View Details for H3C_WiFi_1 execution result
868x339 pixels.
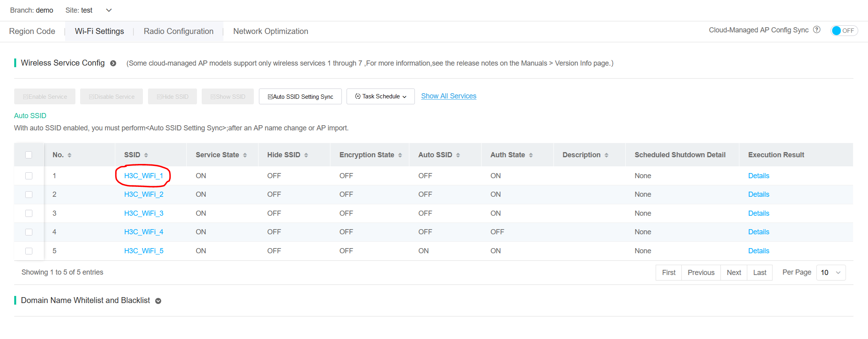(x=759, y=176)
